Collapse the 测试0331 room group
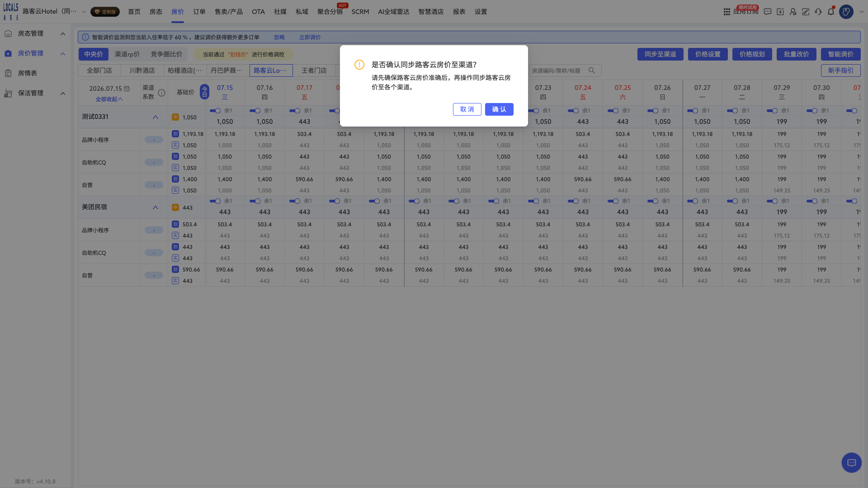This screenshot has width=868, height=488. coord(156,117)
